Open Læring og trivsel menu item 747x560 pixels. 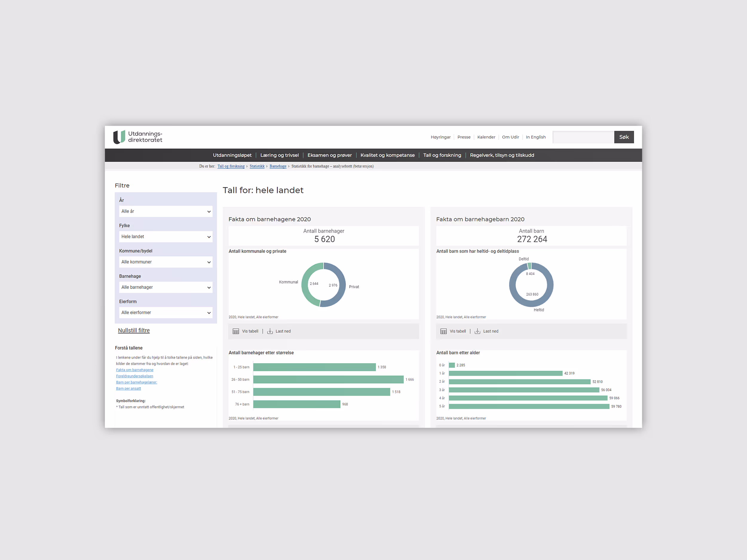[x=279, y=155]
